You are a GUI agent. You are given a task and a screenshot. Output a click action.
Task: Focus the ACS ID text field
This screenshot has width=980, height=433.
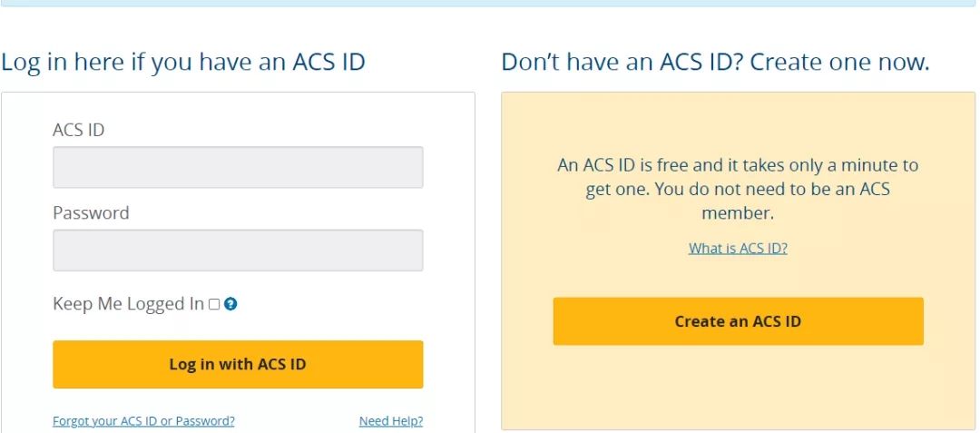click(x=238, y=167)
